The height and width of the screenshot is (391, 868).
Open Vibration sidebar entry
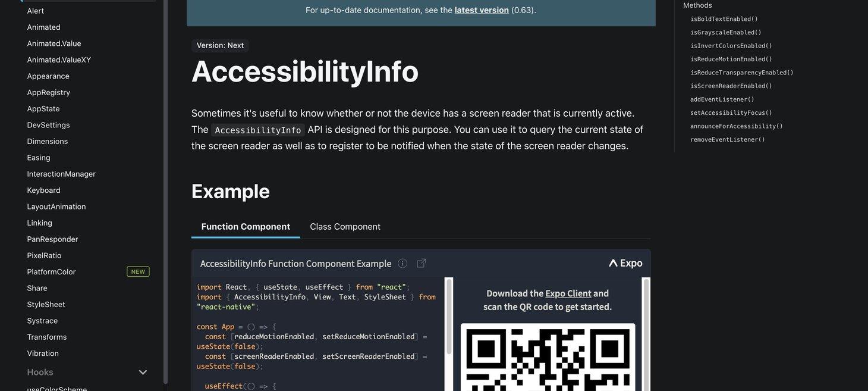[43, 354]
